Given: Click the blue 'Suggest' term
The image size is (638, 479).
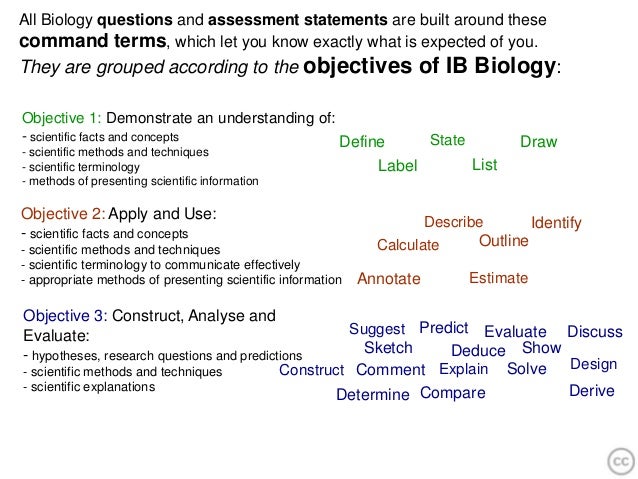Looking at the screenshot, I should tap(377, 329).
